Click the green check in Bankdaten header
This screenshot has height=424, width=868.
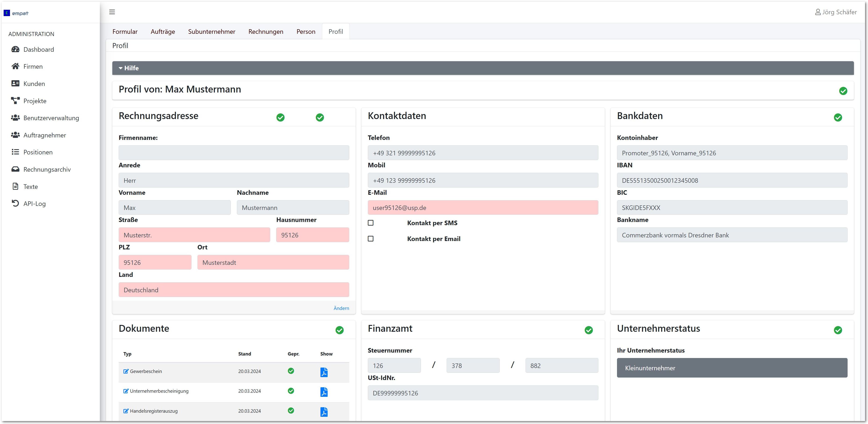click(838, 117)
